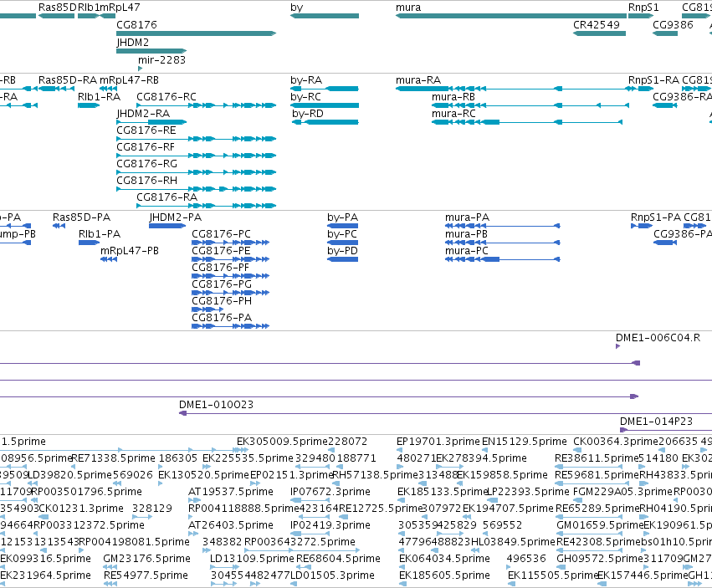Click the RnpS1-PA protein feature
The image size is (712, 588).
[x=642, y=226]
